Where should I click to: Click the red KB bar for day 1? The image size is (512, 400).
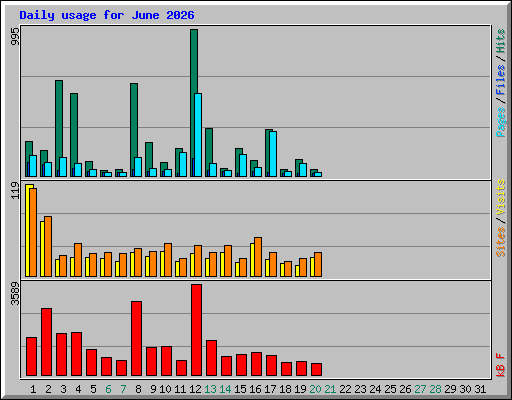[31, 357]
